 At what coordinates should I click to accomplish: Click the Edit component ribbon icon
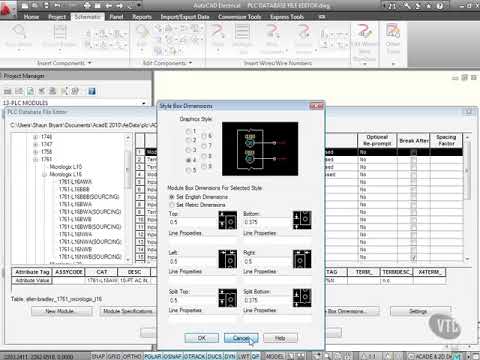(x=142, y=37)
